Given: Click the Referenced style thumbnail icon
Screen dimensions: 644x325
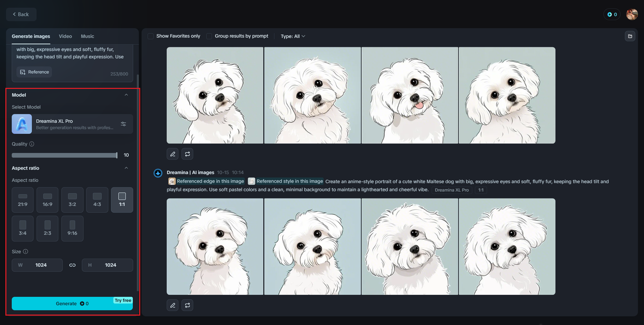Looking at the screenshot, I should [x=252, y=181].
